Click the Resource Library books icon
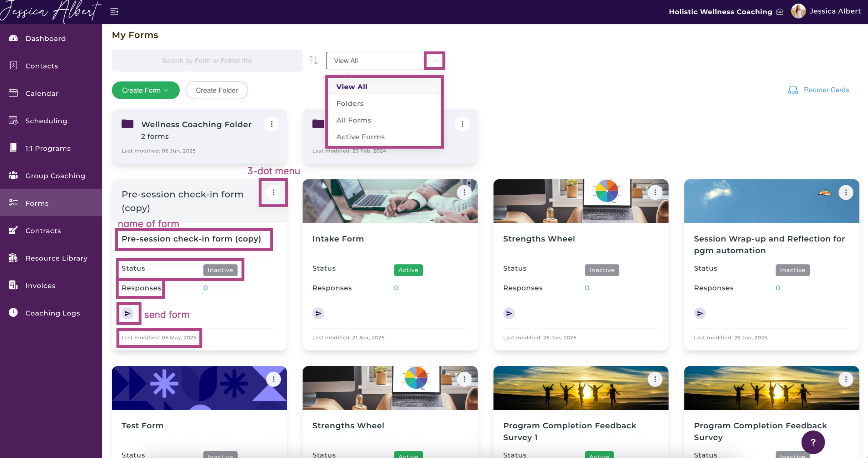This screenshot has height=458, width=868. click(x=13, y=258)
